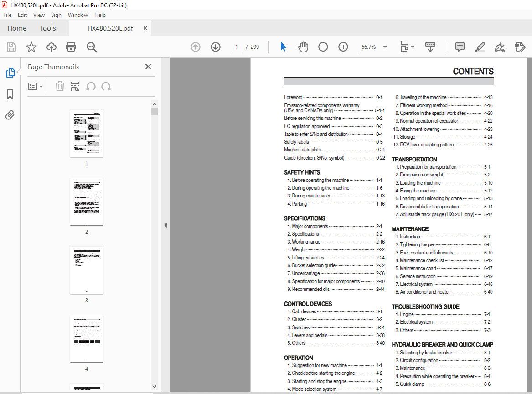This screenshot has height=394, width=532.
Task: Open thumbnail options dropdown menu
Action: pos(35,87)
